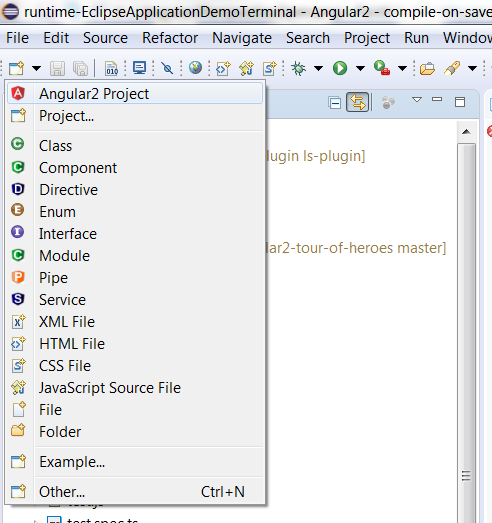Choose CSS File in the New menu
The width and height of the screenshot is (492, 523).
pyautogui.click(x=135, y=366)
